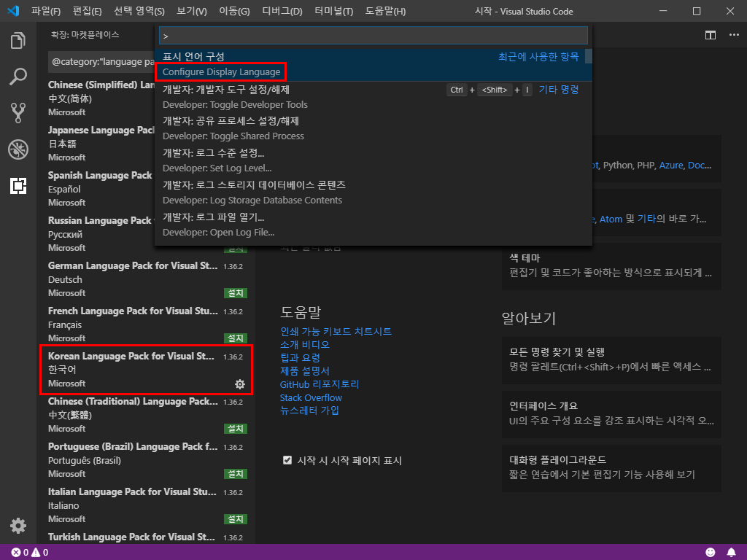Install the Chinese (Traditional) Language Pack
The image size is (747, 560).
tap(236, 429)
